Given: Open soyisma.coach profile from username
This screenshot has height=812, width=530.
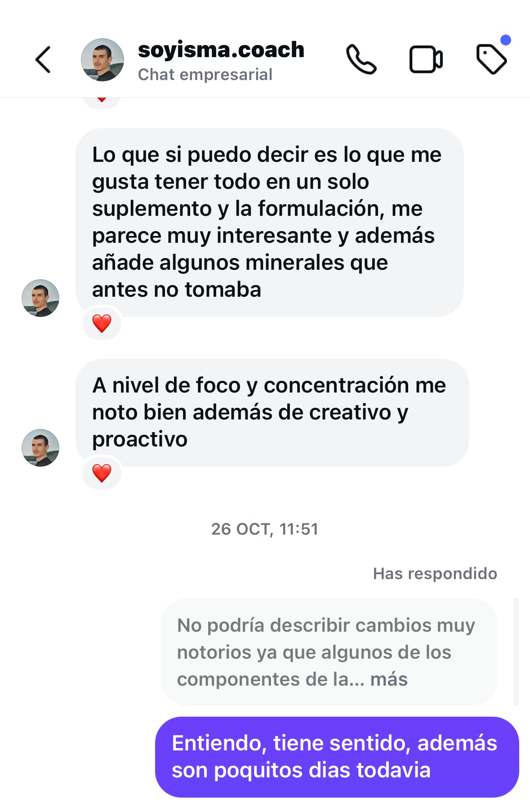Looking at the screenshot, I should click(x=221, y=49).
